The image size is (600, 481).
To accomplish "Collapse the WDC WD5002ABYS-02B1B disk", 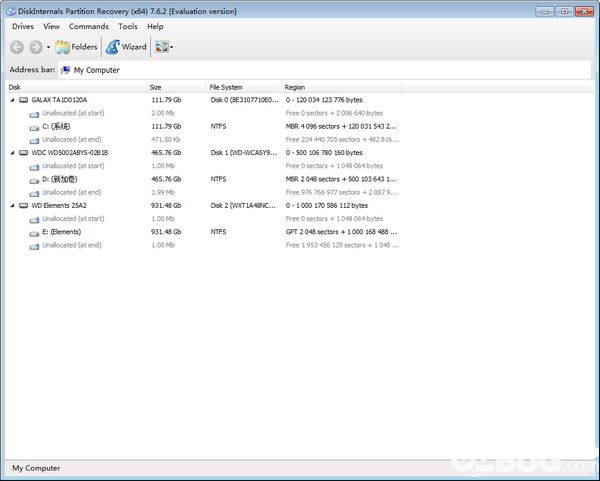I will [12, 153].
